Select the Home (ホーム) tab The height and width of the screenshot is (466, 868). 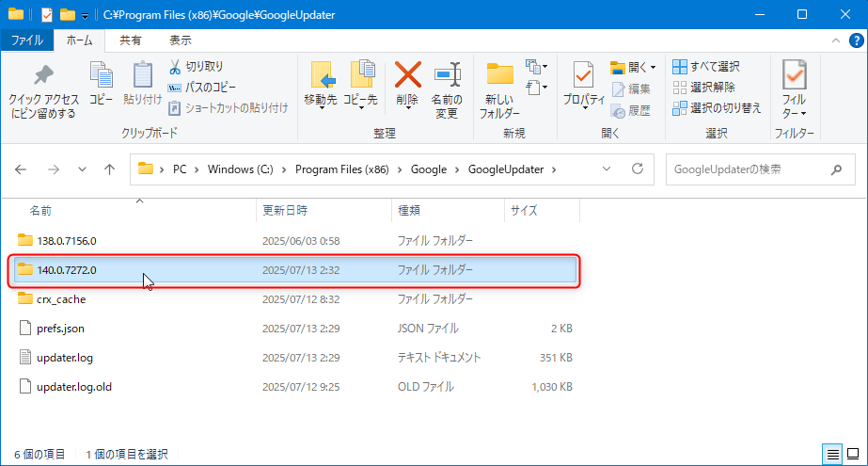point(79,40)
